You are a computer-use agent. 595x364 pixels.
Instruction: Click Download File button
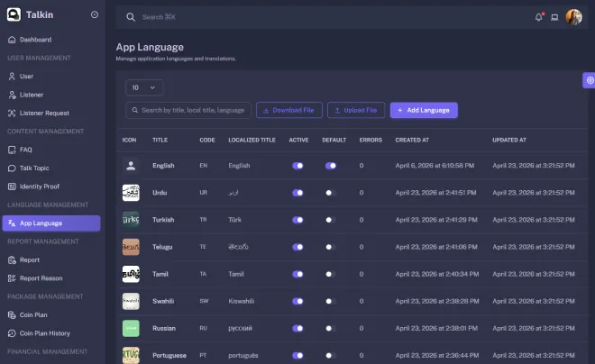289,110
